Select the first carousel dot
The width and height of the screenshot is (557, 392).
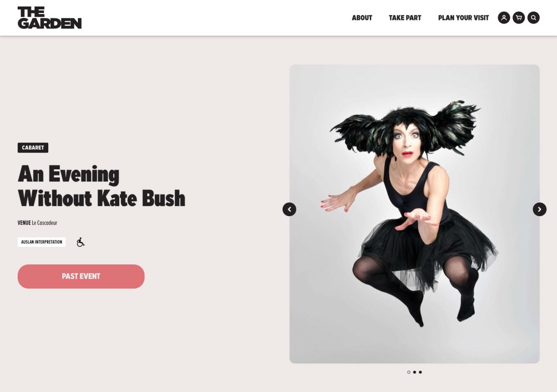[x=408, y=372]
